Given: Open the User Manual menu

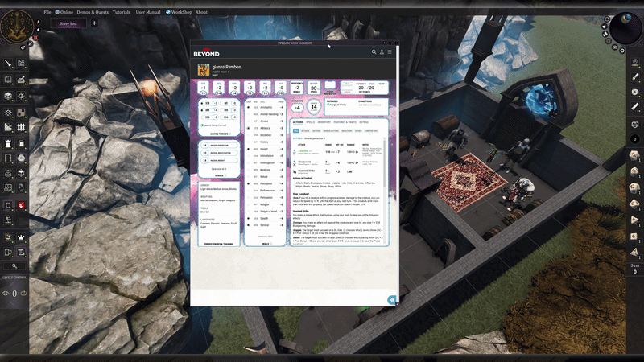Looking at the screenshot, I should (x=148, y=12).
